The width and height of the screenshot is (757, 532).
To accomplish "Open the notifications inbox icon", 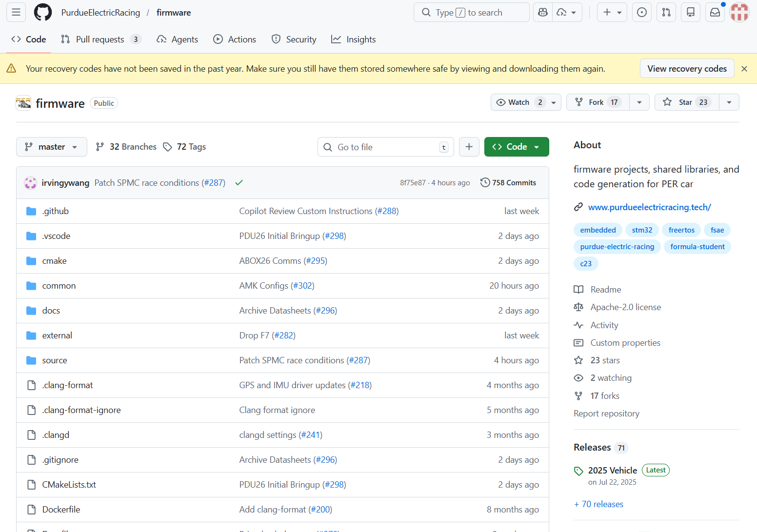I will [715, 12].
